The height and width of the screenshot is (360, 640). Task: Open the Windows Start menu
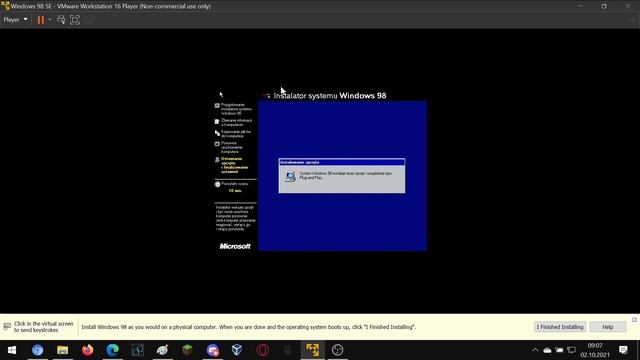12,350
